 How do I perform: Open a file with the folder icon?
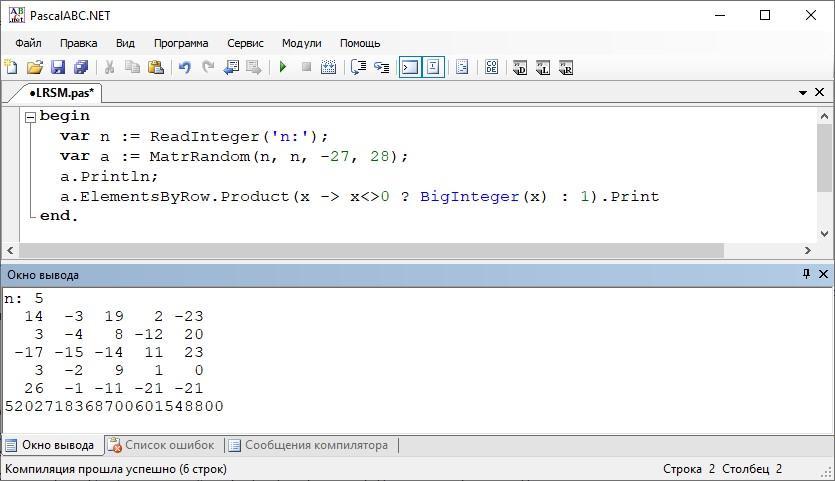click(35, 68)
